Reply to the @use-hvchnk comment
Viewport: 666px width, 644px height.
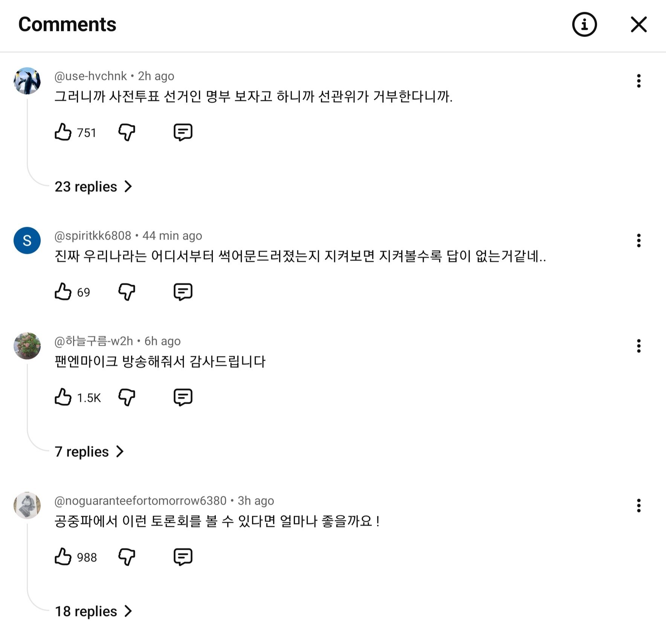click(183, 132)
